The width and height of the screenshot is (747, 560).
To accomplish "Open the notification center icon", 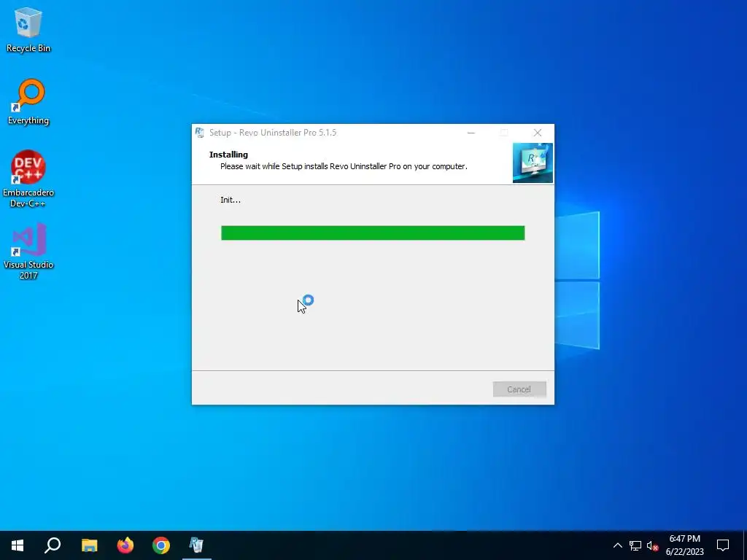I will 723,545.
